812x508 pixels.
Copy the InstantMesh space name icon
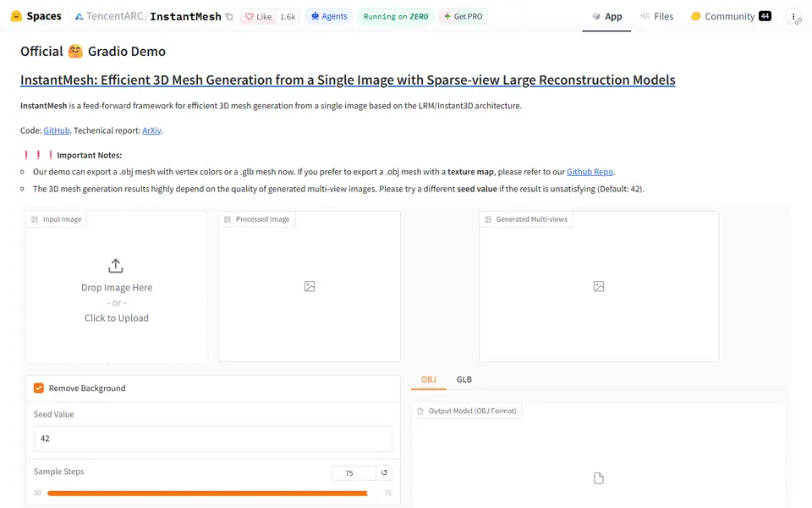pyautogui.click(x=229, y=17)
